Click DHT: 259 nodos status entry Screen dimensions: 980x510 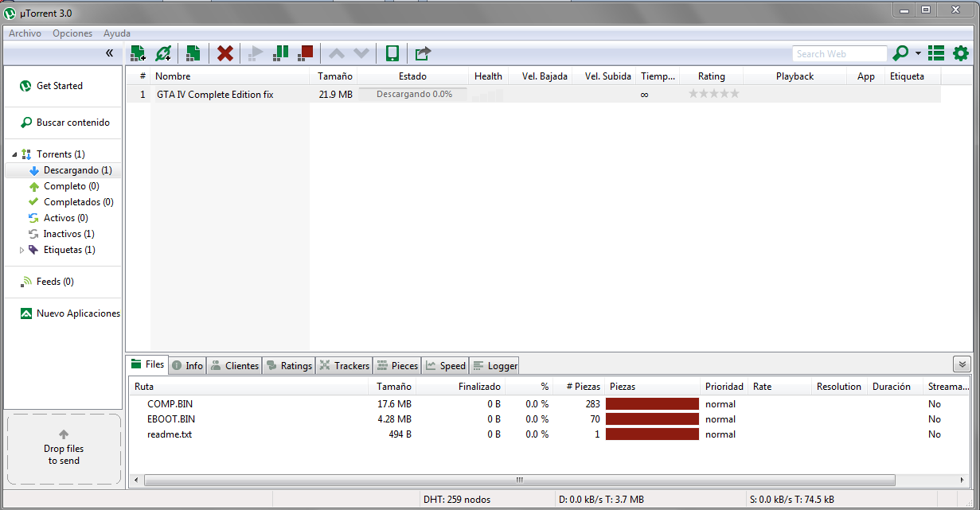(457, 500)
